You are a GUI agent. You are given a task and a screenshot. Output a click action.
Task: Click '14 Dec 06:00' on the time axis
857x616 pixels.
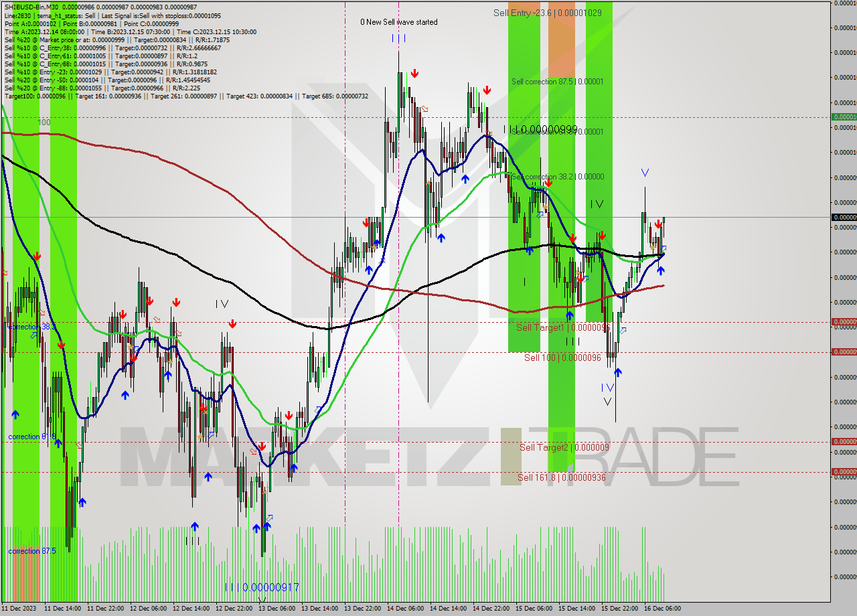(405, 609)
